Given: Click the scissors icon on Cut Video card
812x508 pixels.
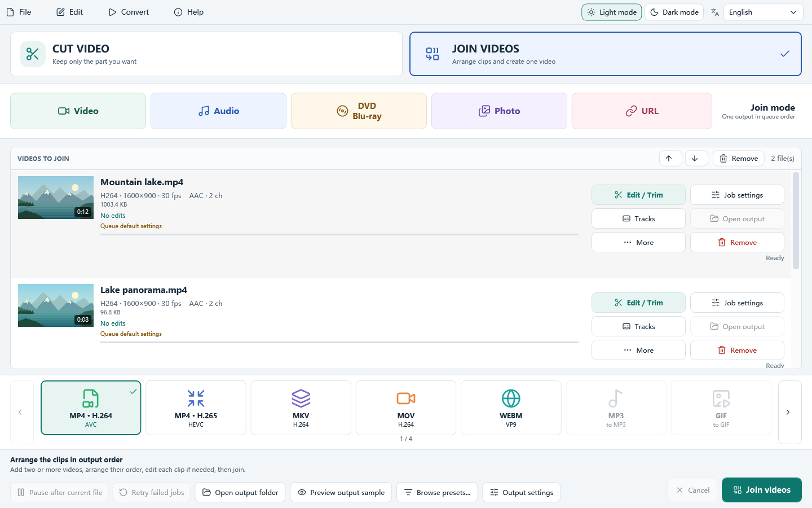Looking at the screenshot, I should 33,54.
